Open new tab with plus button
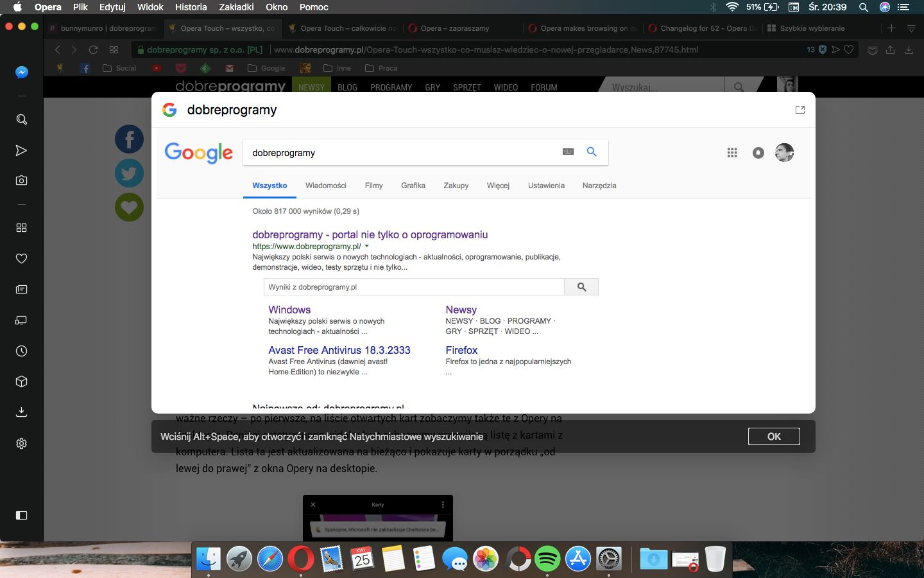 [891, 28]
